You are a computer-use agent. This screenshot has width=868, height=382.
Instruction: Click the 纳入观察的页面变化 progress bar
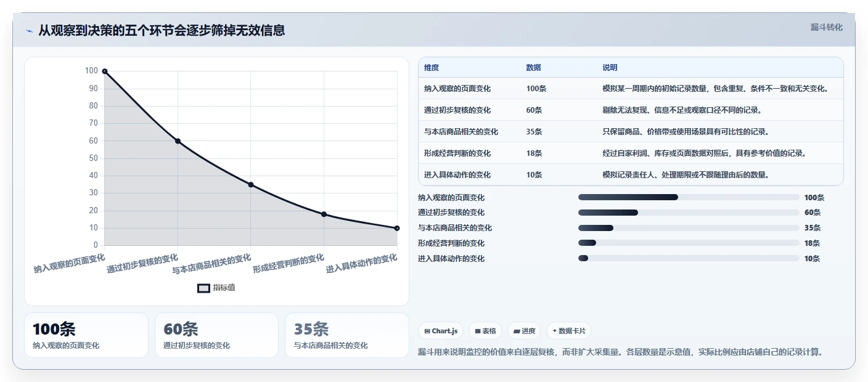689,197
